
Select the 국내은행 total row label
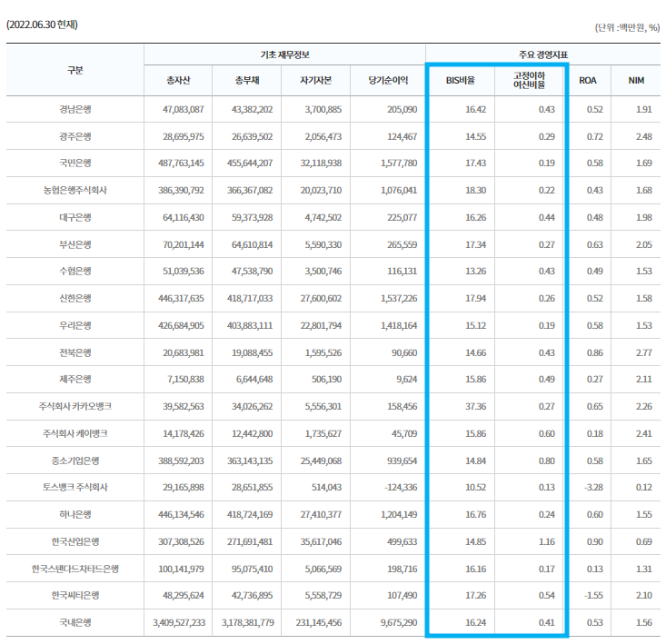coord(75,623)
